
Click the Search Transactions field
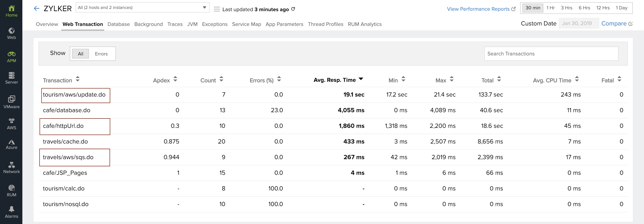click(x=551, y=54)
